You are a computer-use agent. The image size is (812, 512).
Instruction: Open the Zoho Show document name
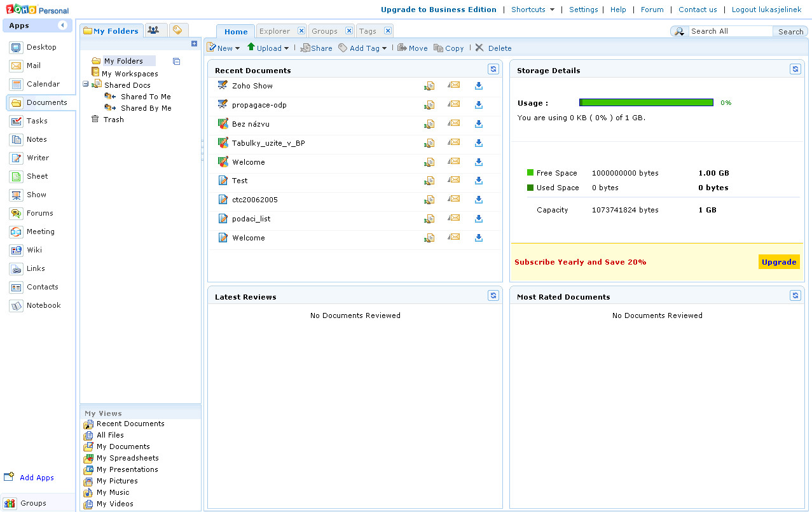click(x=252, y=86)
